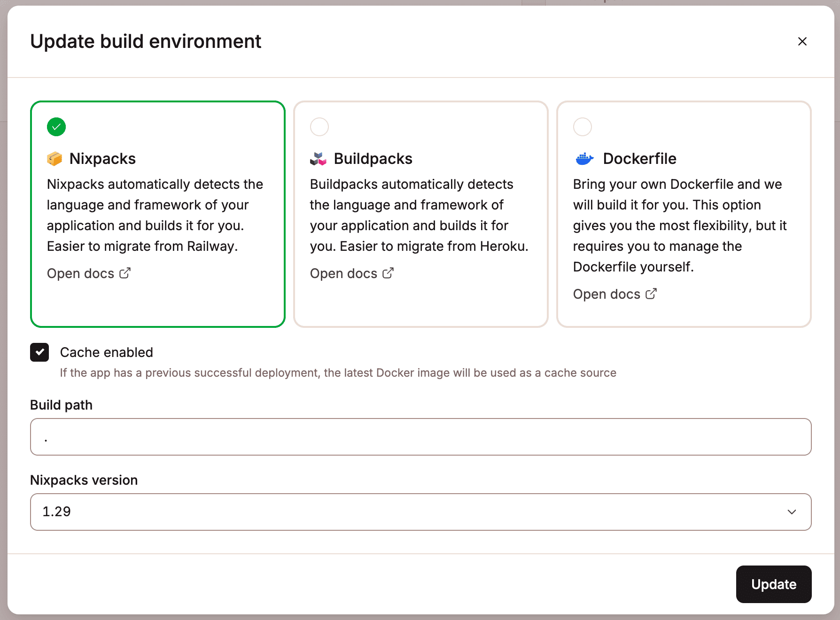Open docs link under Buildpacks
Image resolution: width=840 pixels, height=620 pixels.
tap(352, 273)
